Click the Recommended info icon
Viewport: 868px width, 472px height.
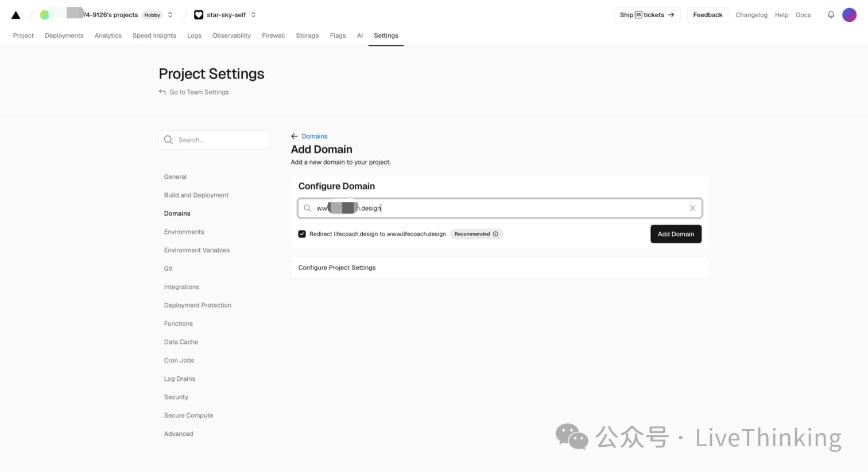(495, 234)
